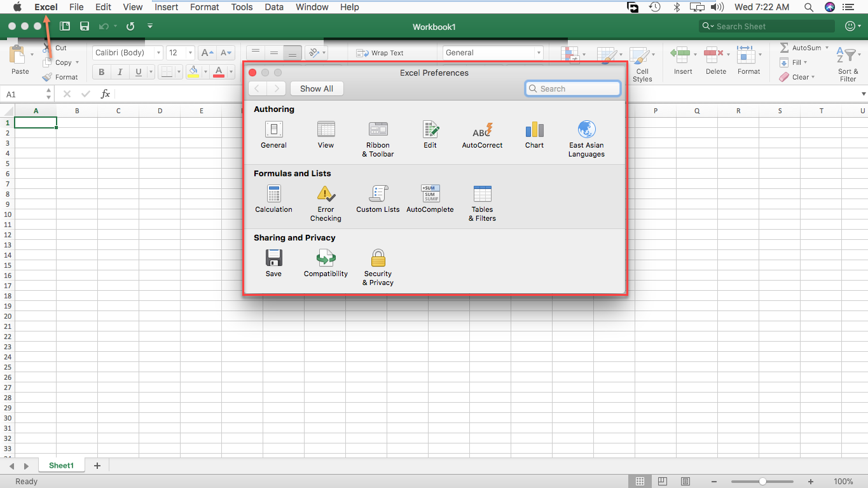Click the zoom slider in status bar

pyautogui.click(x=762, y=482)
